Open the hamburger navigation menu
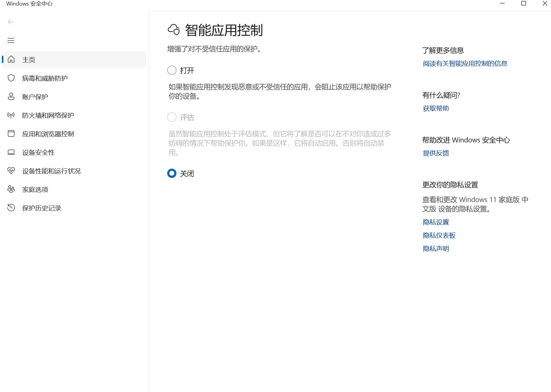 pyautogui.click(x=11, y=40)
